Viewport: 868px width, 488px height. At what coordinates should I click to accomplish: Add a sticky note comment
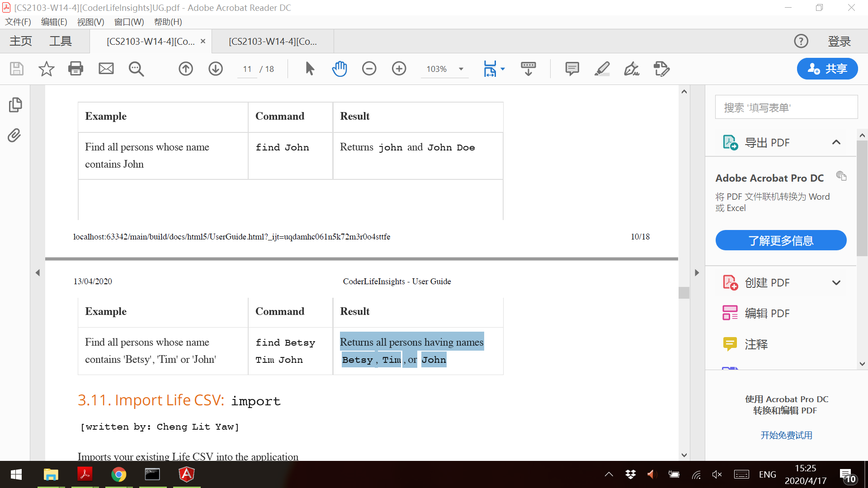tap(572, 69)
